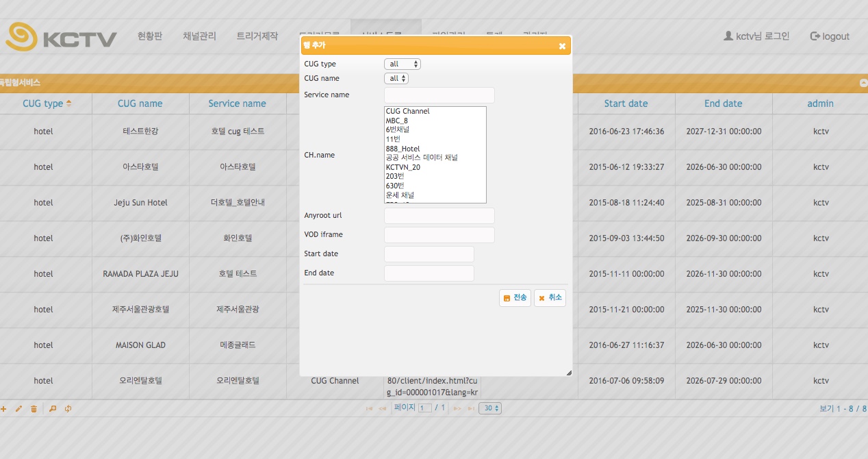Select the Jeju Sun Hotel cell
Screen dimensions: 868x459
coord(140,203)
